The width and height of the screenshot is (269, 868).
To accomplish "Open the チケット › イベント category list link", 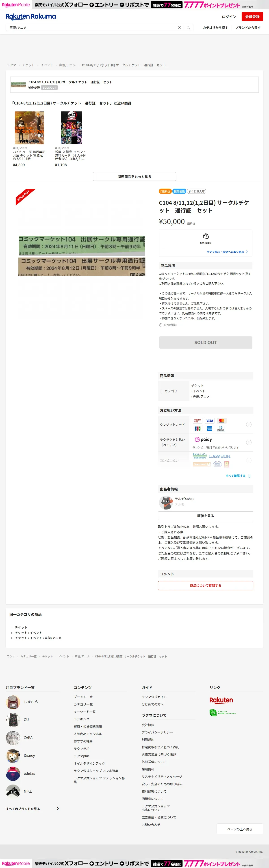I will point(28,633).
